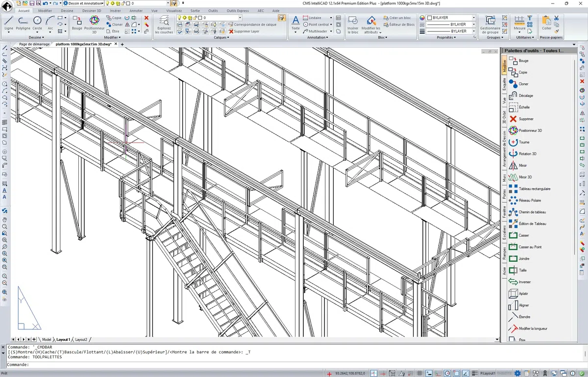The height and width of the screenshot is (377, 588).
Task: Expand the Modifier panel arrow
Action: point(113,37)
